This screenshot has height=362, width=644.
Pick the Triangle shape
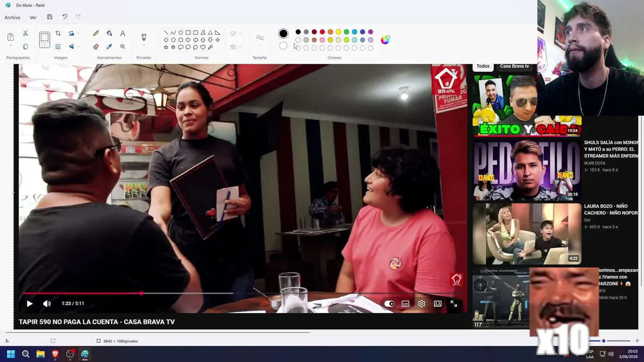[x=210, y=33]
